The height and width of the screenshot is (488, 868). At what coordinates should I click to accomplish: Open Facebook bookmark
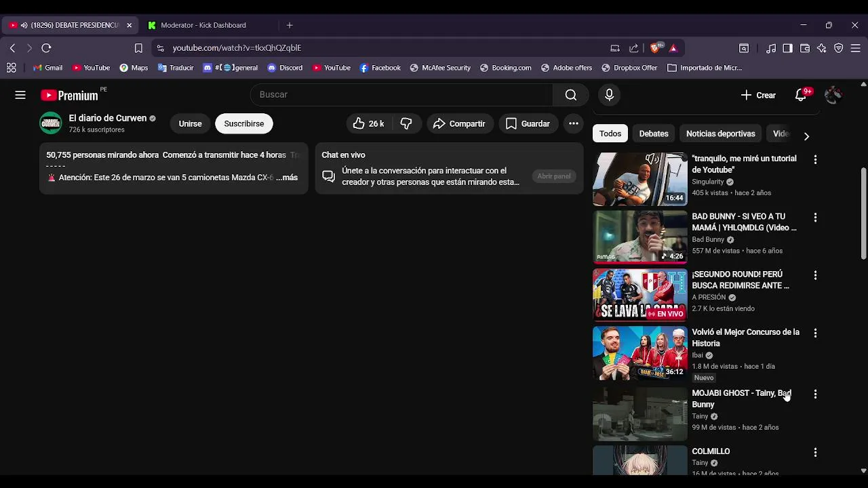click(x=380, y=68)
